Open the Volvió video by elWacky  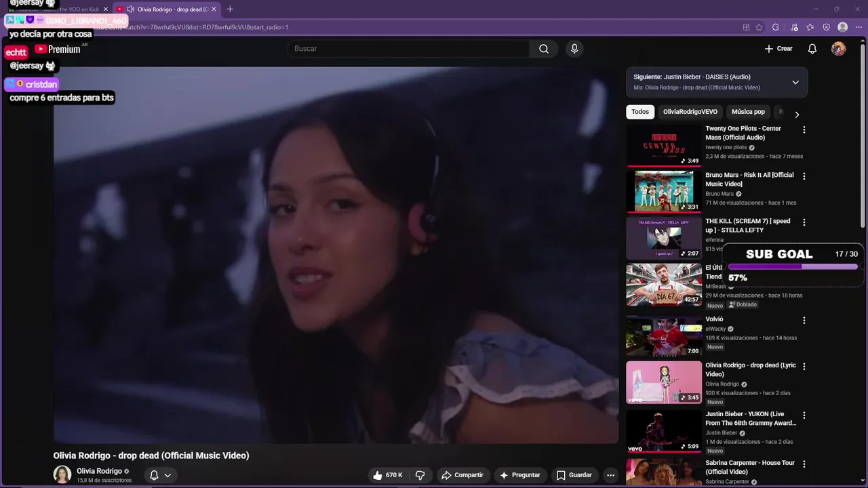tap(664, 335)
